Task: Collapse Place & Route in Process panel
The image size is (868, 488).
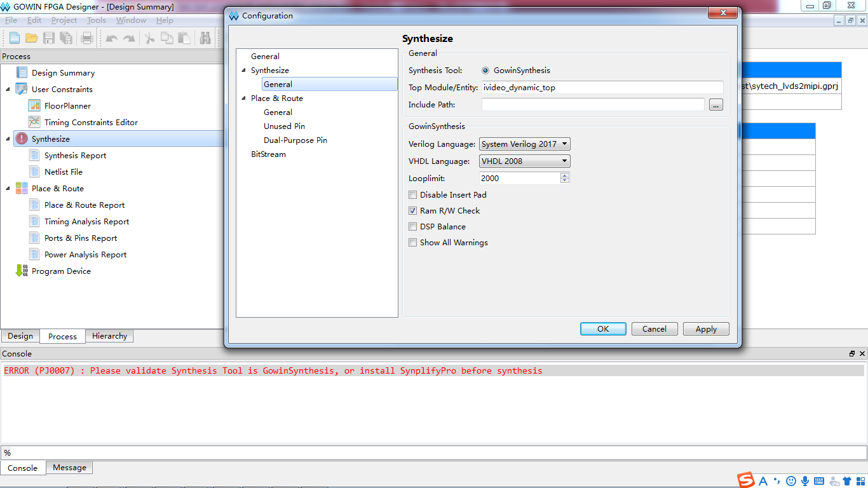Action: click(8, 188)
